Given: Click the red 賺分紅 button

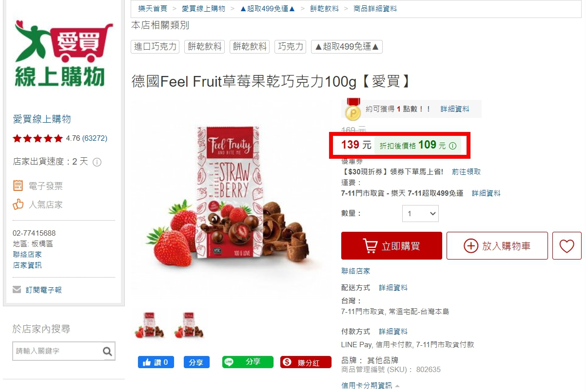Looking at the screenshot, I should [306, 362].
